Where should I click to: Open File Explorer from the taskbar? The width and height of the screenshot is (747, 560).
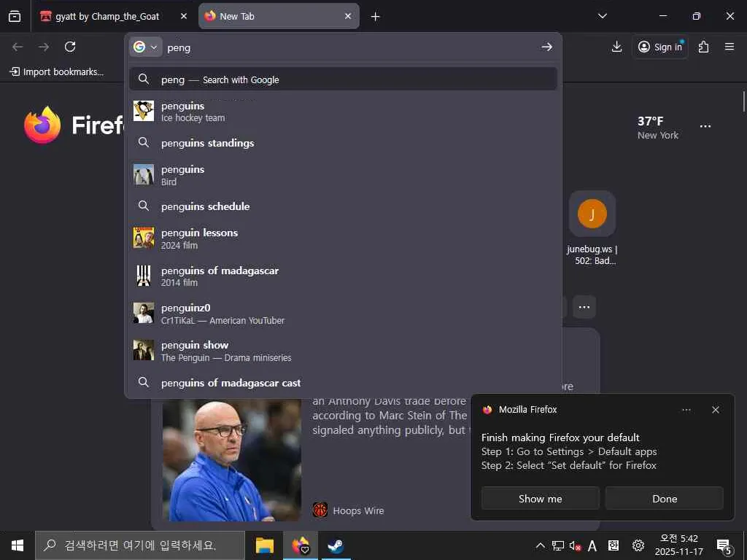coord(264,545)
